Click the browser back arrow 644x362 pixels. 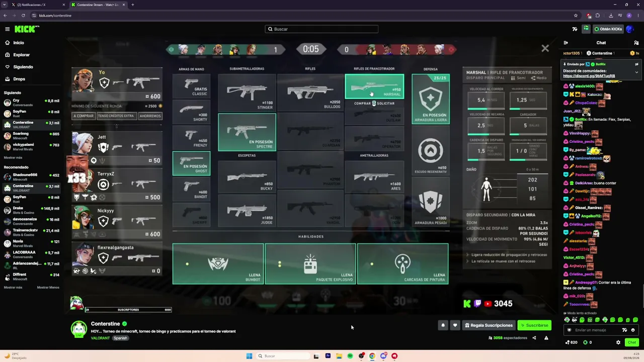coord(6,16)
